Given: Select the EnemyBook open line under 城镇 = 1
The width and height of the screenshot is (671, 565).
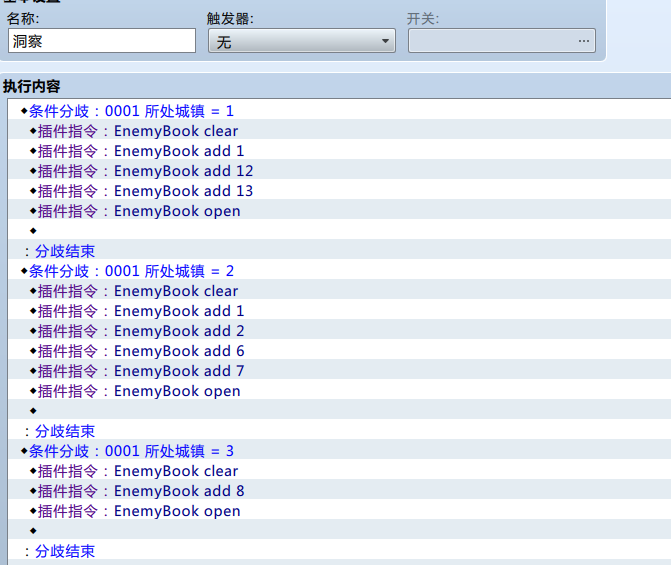Looking at the screenshot, I should (340, 211).
